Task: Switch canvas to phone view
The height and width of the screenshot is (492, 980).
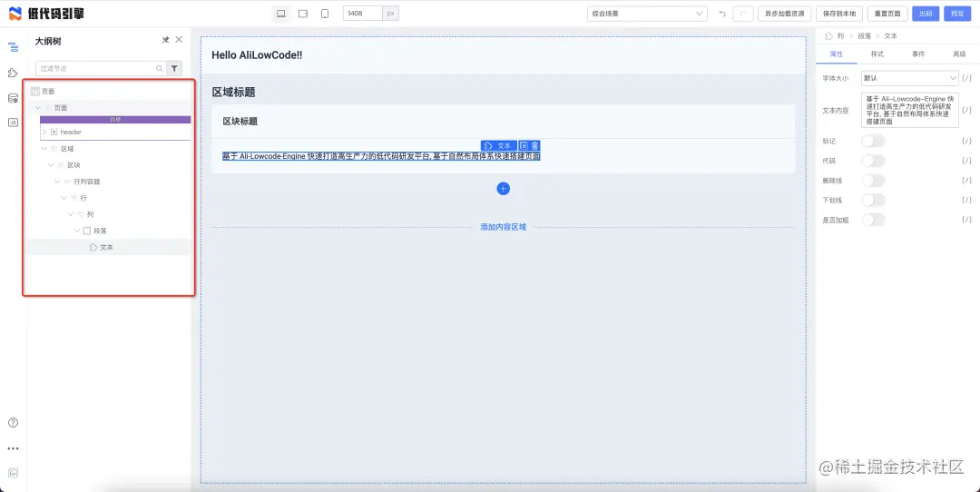Action: click(325, 14)
